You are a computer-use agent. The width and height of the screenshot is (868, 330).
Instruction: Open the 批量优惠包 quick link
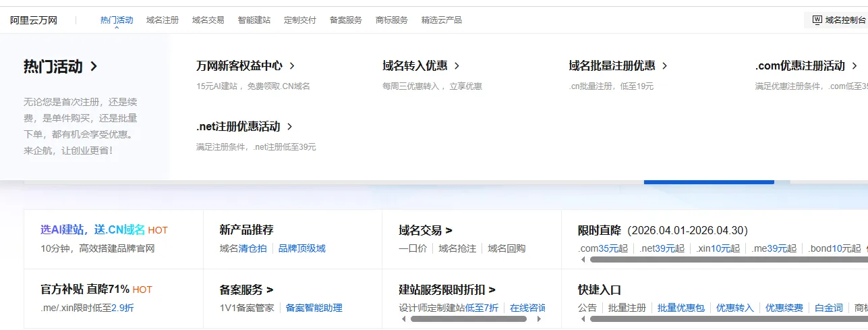tap(681, 308)
